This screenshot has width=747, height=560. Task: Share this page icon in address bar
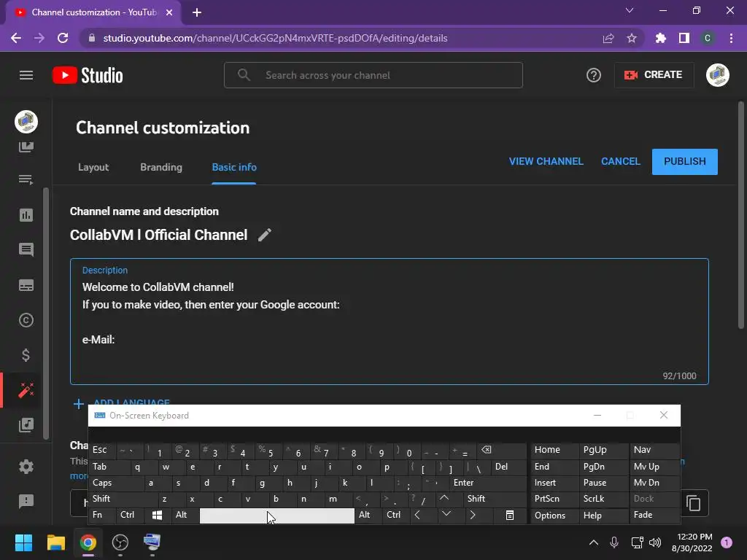tap(608, 38)
